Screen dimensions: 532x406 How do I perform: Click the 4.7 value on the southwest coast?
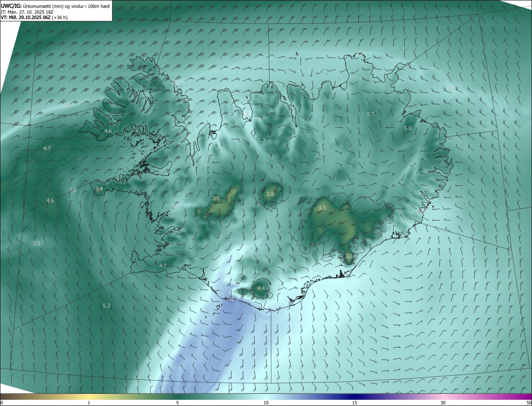click(163, 266)
